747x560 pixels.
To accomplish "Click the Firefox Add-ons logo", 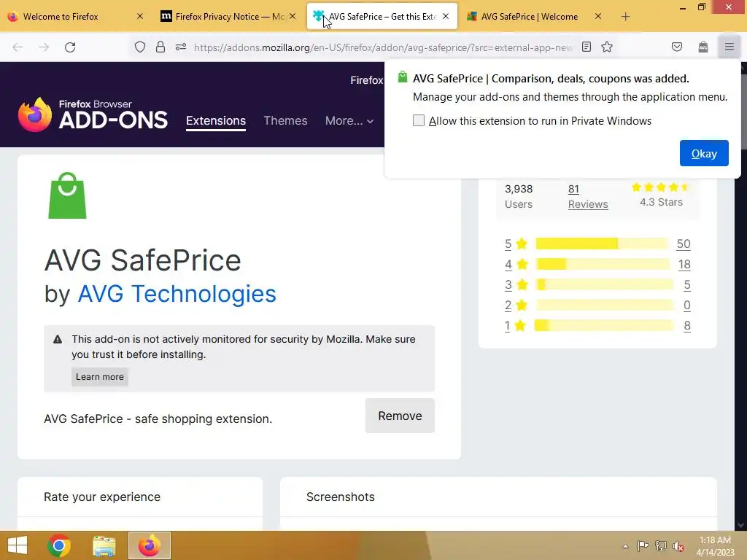I will click(x=93, y=114).
